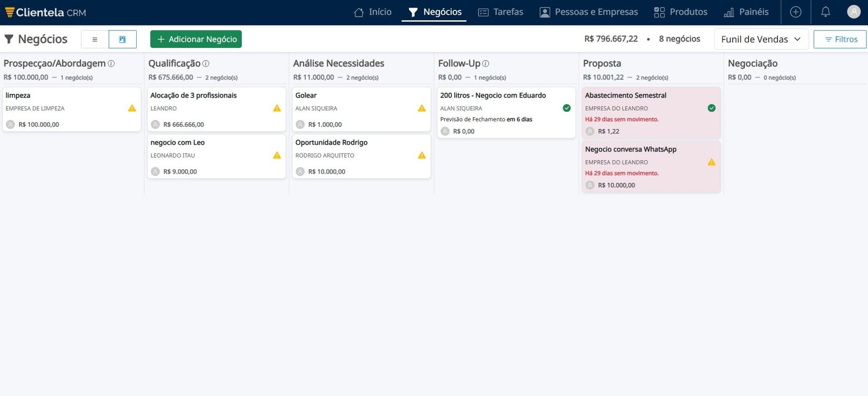Click info icon beside Follow-Up
Viewport: 868px width, 396px height.
pos(486,63)
